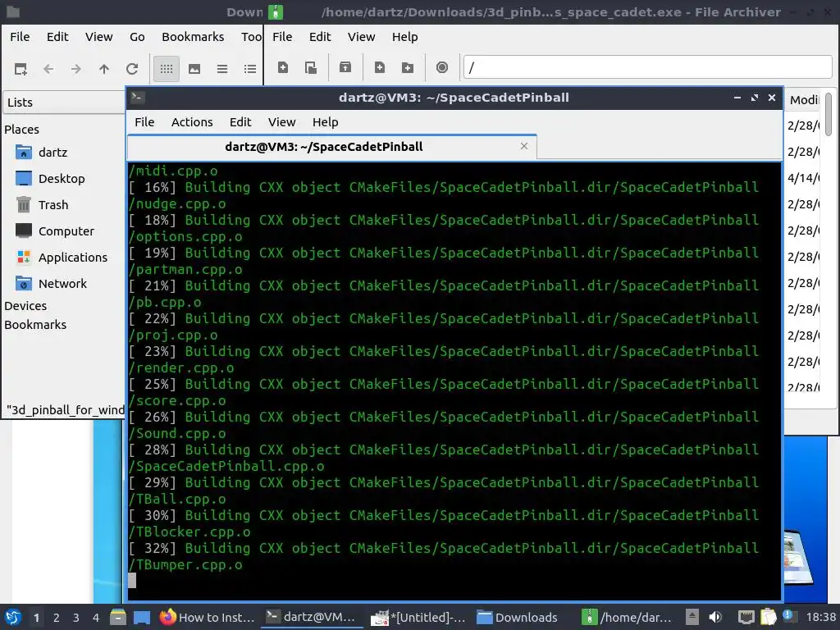Open the file manager Bookmarks menu
Screen dimensions: 840x630
pyautogui.click(x=193, y=37)
